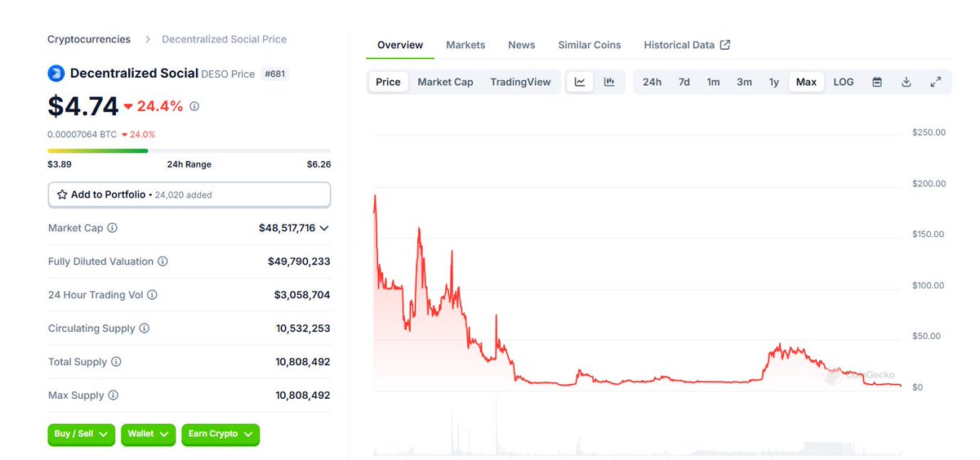Open the Market Cap info tooltip icon
Viewport: 980px width, 460px height.
coord(113,228)
